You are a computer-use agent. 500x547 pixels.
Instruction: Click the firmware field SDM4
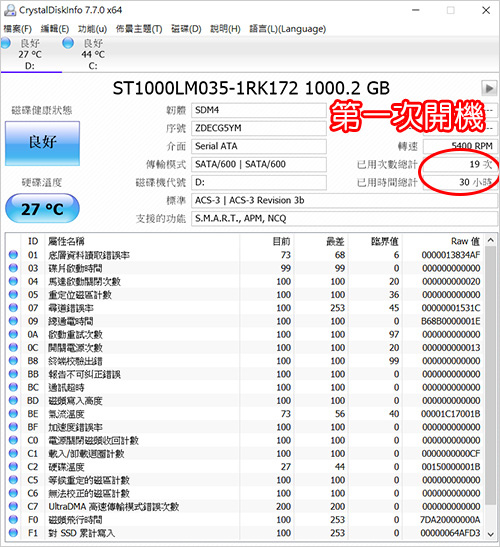click(x=259, y=110)
